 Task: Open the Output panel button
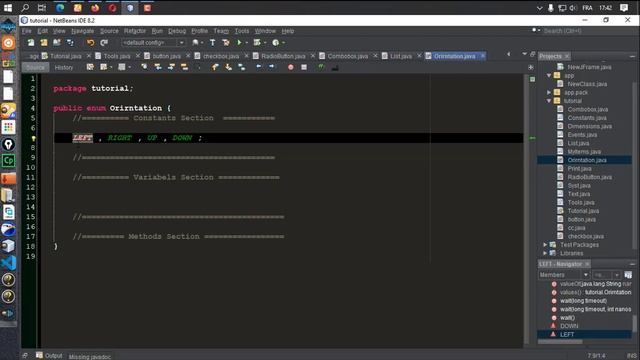coord(49,356)
